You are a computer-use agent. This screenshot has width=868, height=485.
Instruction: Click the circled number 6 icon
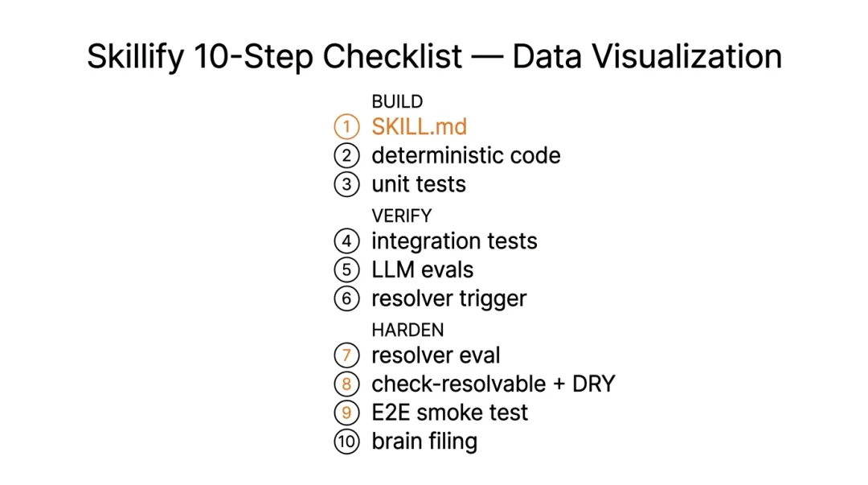coord(346,298)
